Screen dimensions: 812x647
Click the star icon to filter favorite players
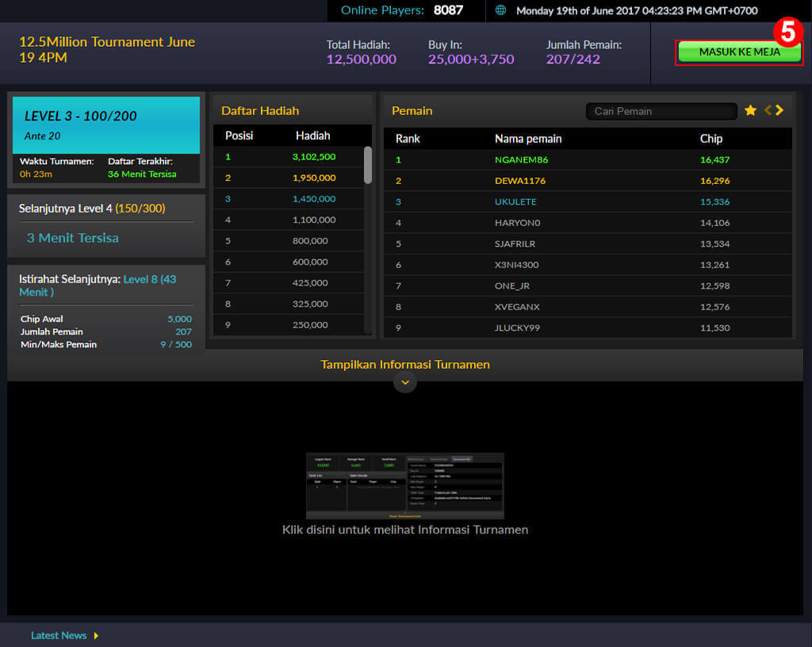click(x=750, y=111)
